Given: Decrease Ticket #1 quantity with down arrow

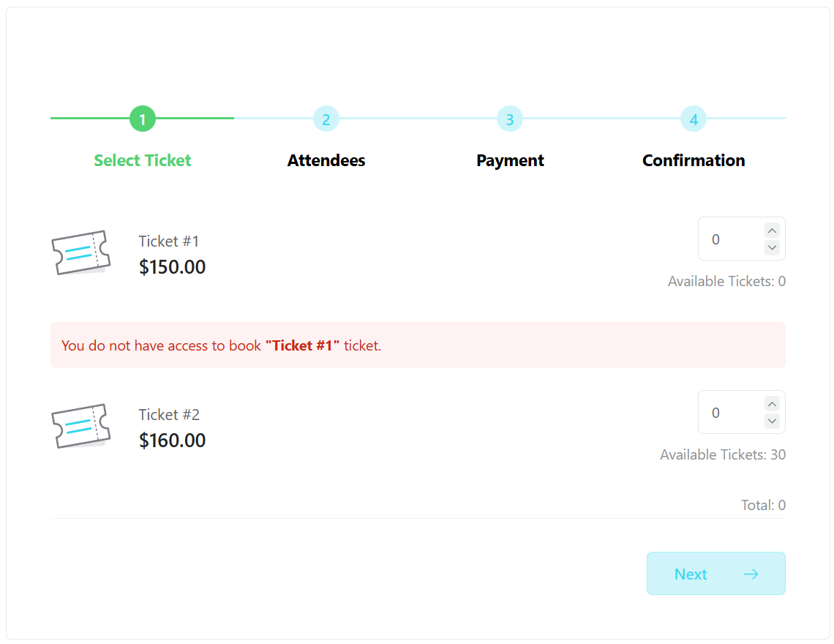Looking at the screenshot, I should coord(772,247).
